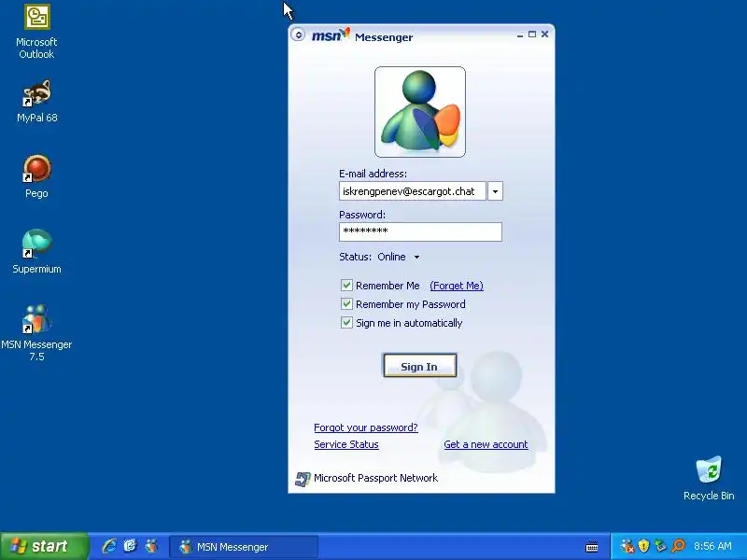Uncheck the Remember Me checkbox

click(346, 286)
